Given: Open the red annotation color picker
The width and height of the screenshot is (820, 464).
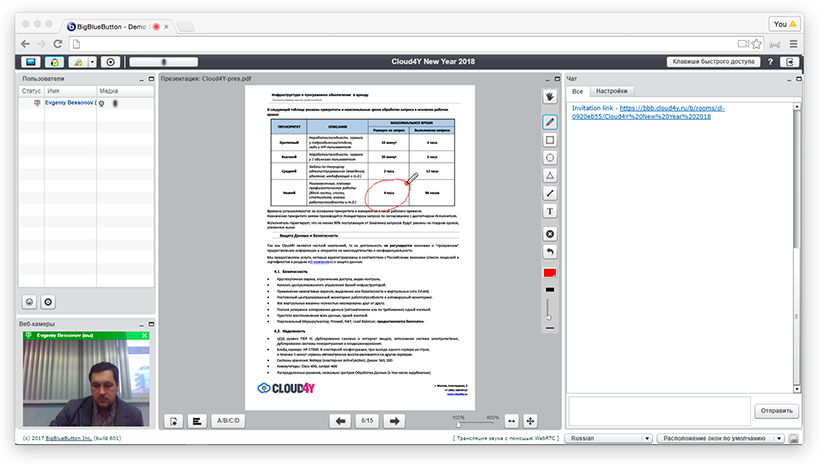Looking at the screenshot, I should tap(550, 273).
